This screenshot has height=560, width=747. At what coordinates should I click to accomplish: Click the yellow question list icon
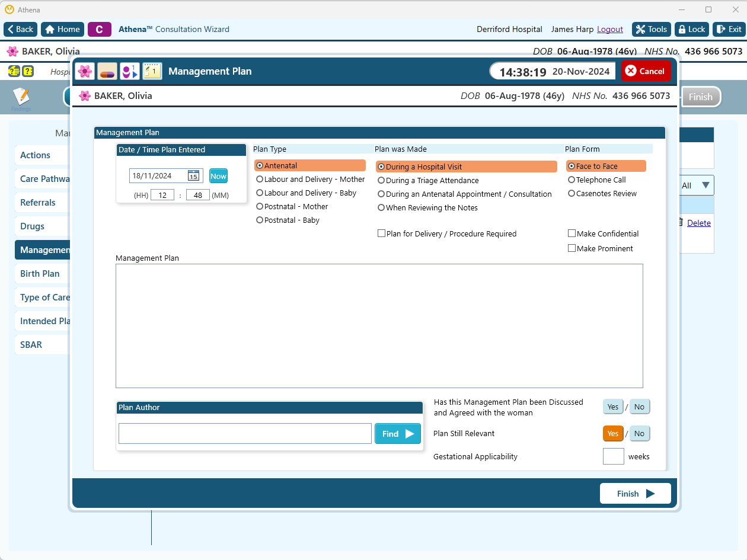coord(14,71)
